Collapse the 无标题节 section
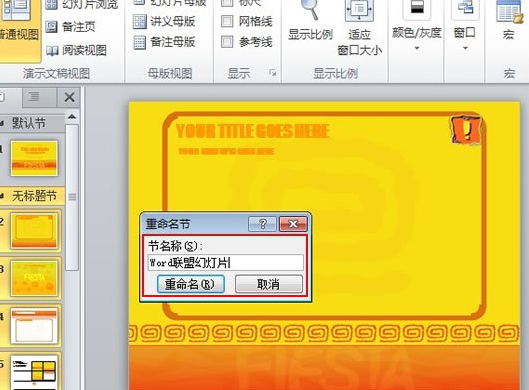529x390 pixels. (3, 196)
